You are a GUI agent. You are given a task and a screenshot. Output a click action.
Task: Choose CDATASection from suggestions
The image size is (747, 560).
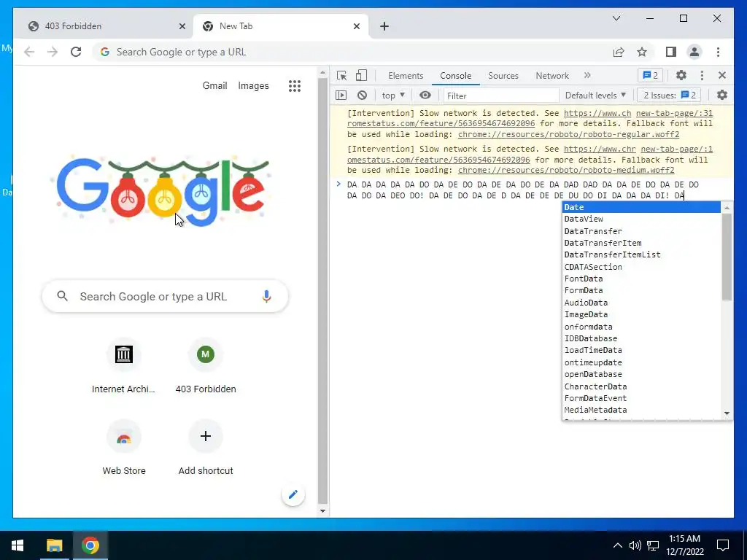coord(641,267)
